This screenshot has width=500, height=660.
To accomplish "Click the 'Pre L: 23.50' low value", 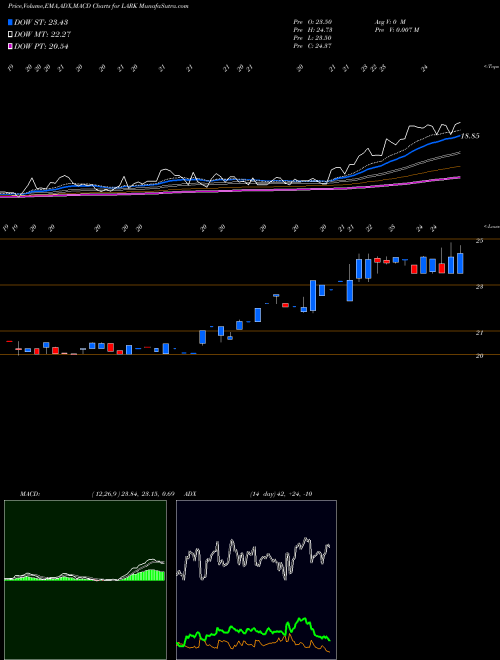I will 313,38.
